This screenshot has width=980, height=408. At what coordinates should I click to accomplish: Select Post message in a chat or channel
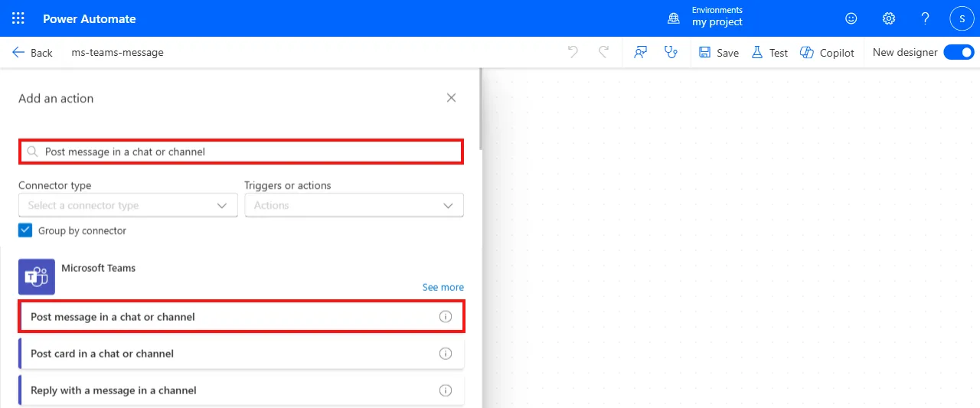(x=241, y=317)
